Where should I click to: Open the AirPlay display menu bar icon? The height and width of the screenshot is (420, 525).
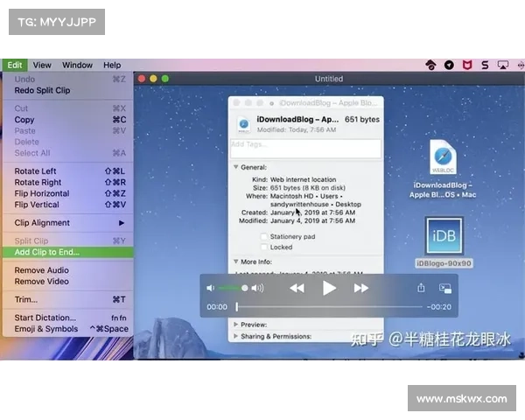[x=502, y=65]
